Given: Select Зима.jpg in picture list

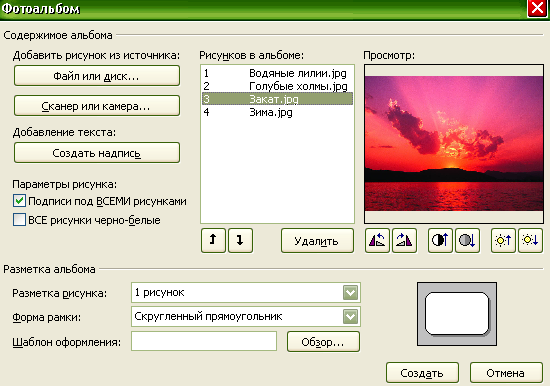Looking at the screenshot, I should click(x=277, y=112).
